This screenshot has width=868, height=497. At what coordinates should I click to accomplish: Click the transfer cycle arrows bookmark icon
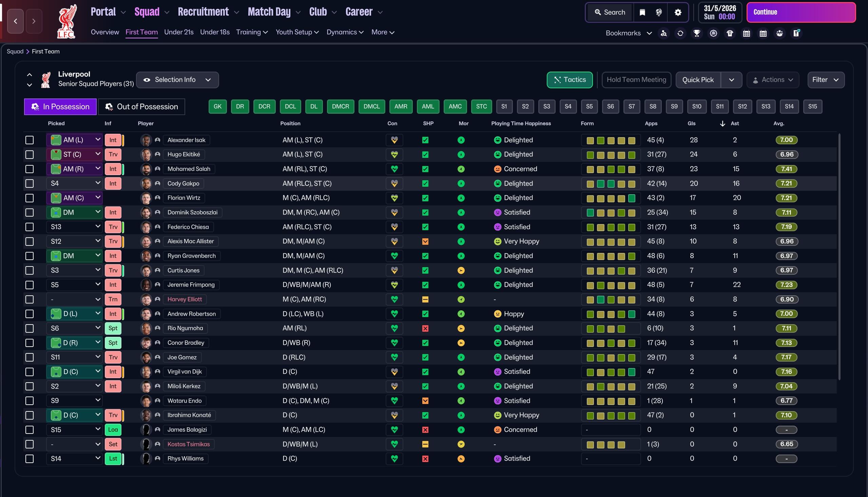680,33
